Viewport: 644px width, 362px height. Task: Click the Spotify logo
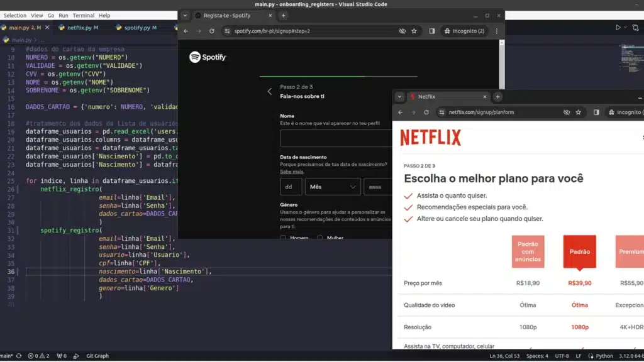point(208,57)
